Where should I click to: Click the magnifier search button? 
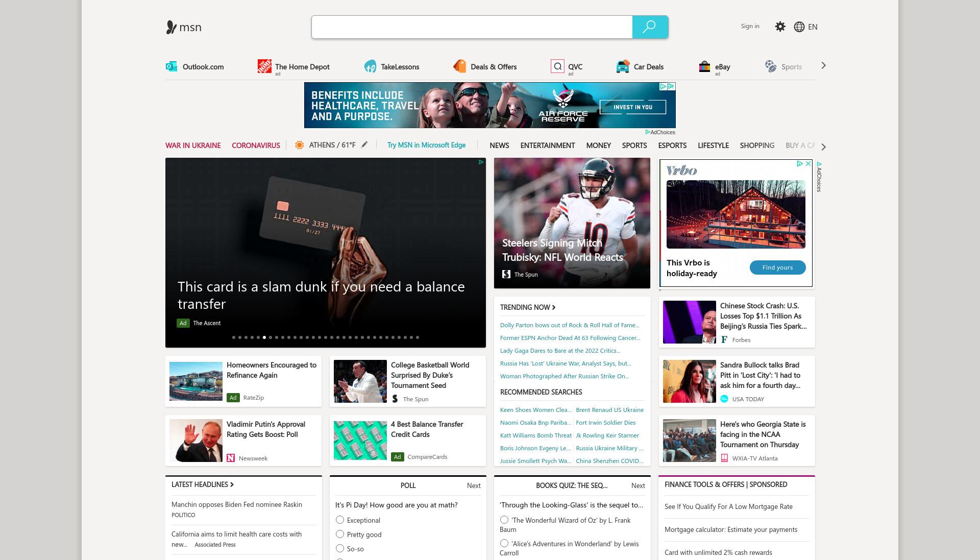(650, 27)
